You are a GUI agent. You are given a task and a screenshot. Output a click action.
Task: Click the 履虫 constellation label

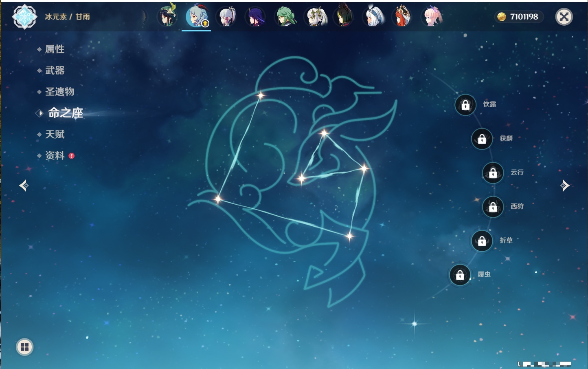pos(484,274)
